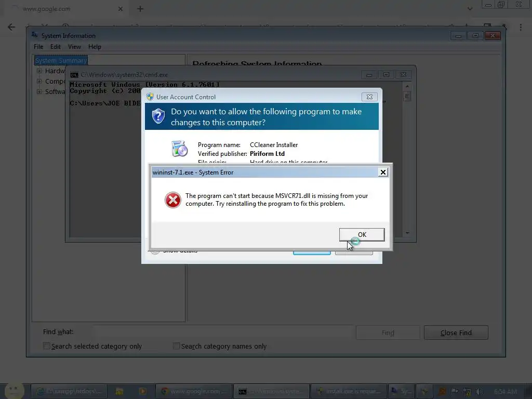Expand the Hardware Resources tree node
Screen dimensions: 532x399
tap(39, 71)
